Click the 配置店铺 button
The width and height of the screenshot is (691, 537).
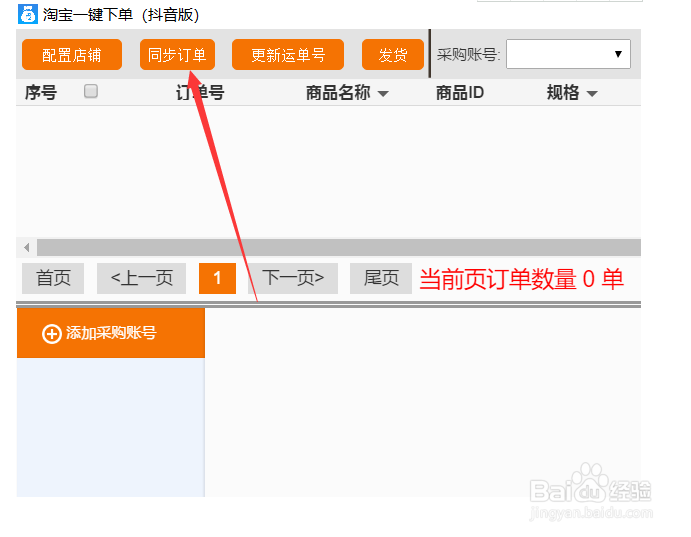point(72,55)
